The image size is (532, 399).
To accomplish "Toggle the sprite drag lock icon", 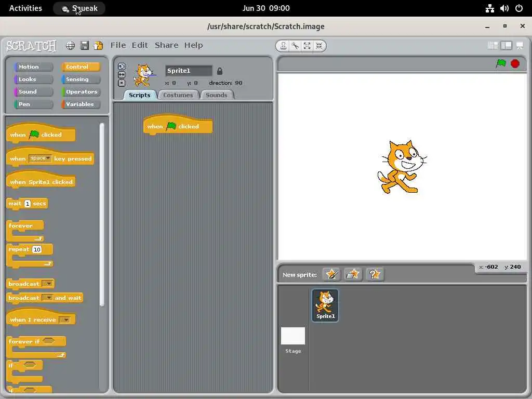I will (x=220, y=71).
